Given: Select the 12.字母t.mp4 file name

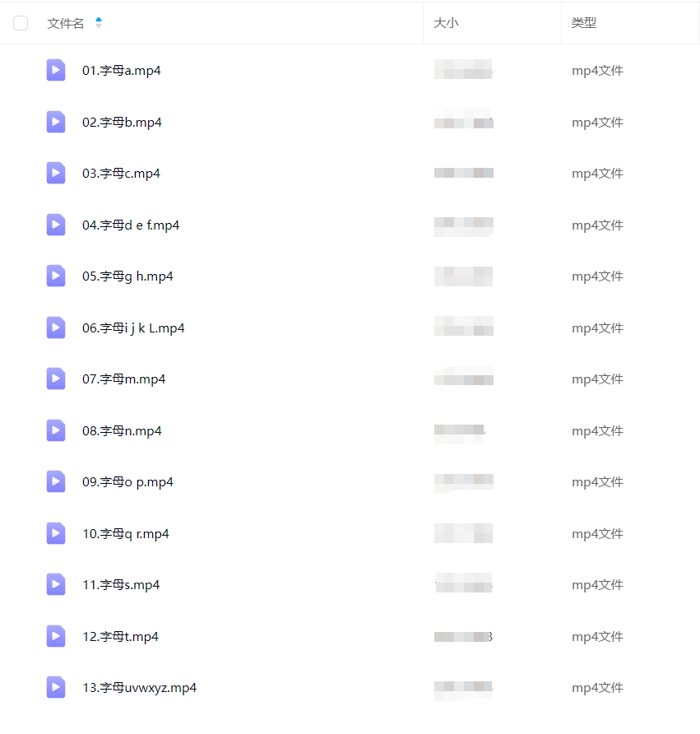Looking at the screenshot, I should (x=120, y=637).
